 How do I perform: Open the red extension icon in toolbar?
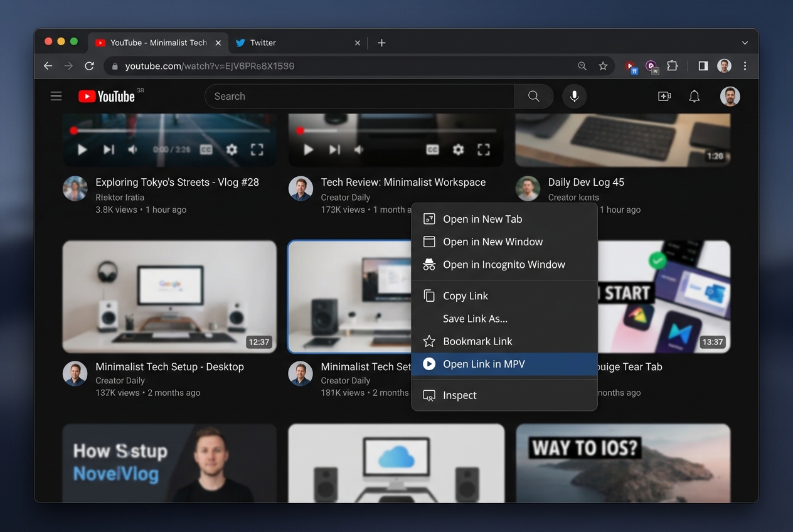(631, 66)
